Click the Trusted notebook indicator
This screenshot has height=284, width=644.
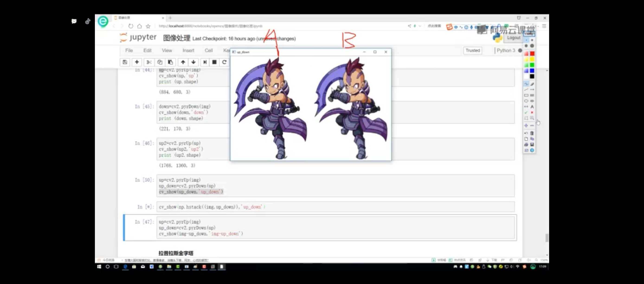473,51
